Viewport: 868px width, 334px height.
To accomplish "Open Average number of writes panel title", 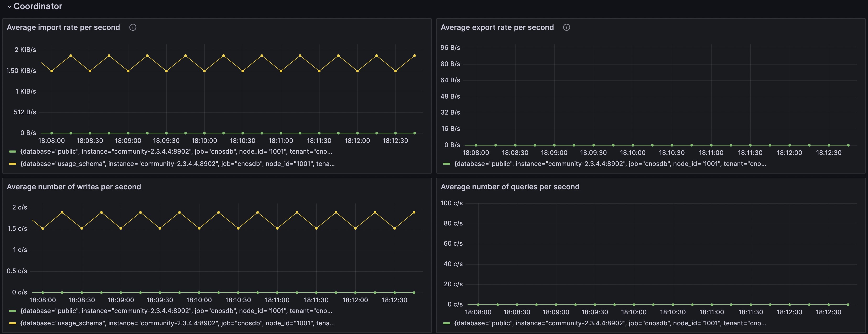I will pyautogui.click(x=74, y=187).
